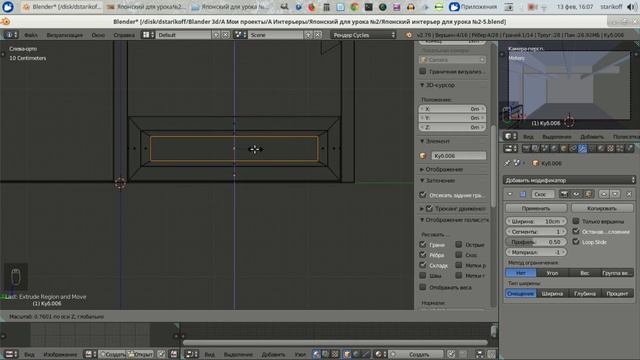Open the Файл menu
This screenshot has height=360, width=640.
(31, 35)
